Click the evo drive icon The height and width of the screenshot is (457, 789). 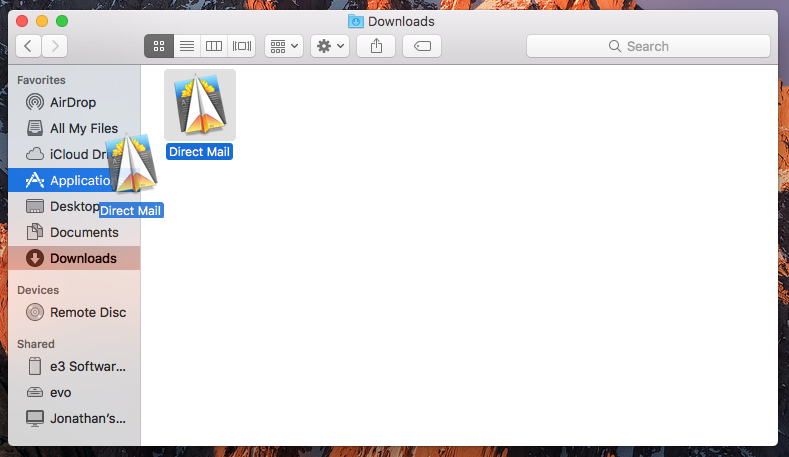click(x=35, y=392)
